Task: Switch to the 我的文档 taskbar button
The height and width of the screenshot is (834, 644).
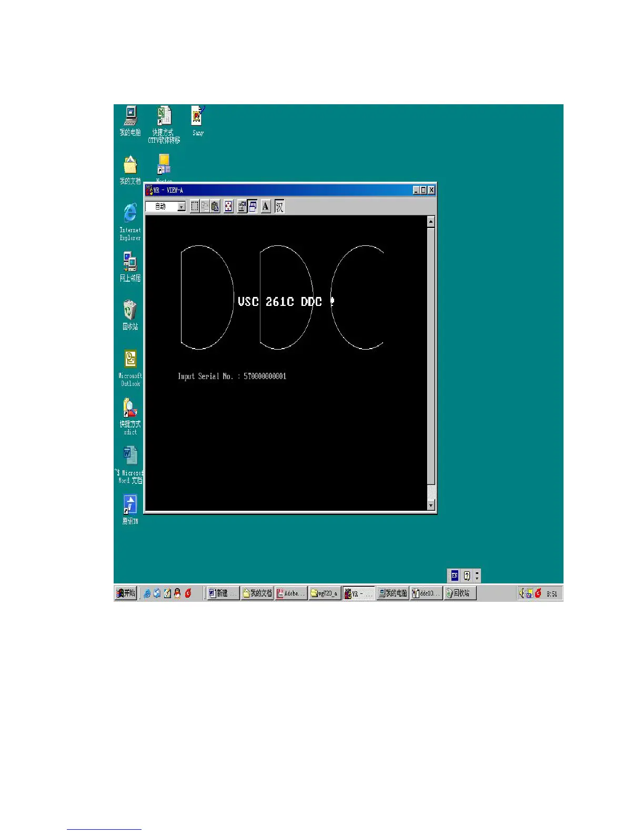Action: 257,593
